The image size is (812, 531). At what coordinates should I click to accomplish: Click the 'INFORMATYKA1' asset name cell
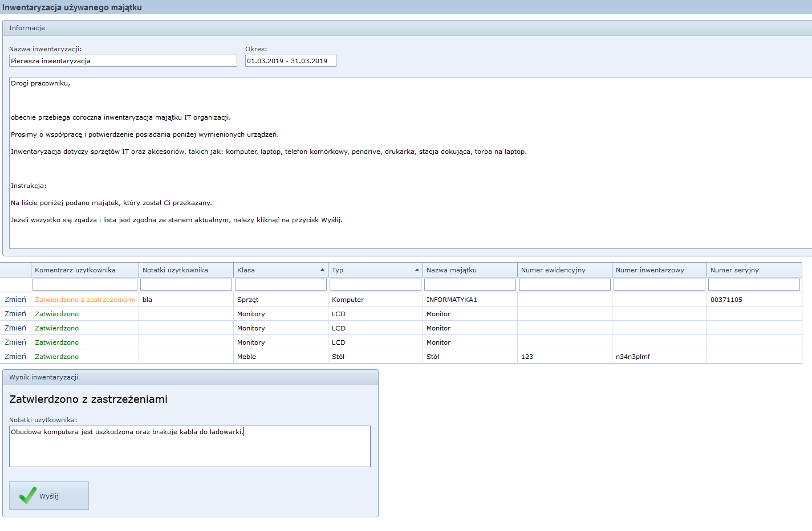tap(470, 300)
